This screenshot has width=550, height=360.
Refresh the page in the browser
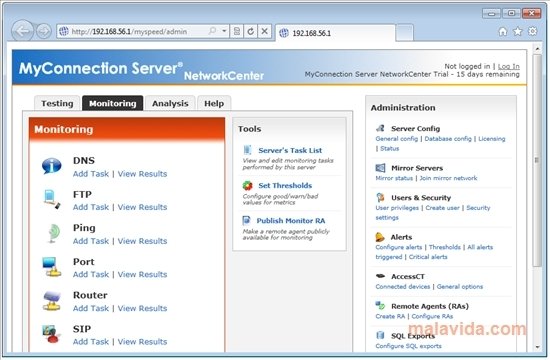coord(250,32)
